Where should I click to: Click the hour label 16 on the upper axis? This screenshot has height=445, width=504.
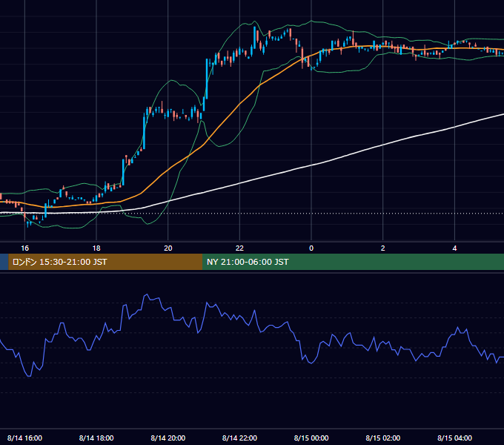(24, 248)
